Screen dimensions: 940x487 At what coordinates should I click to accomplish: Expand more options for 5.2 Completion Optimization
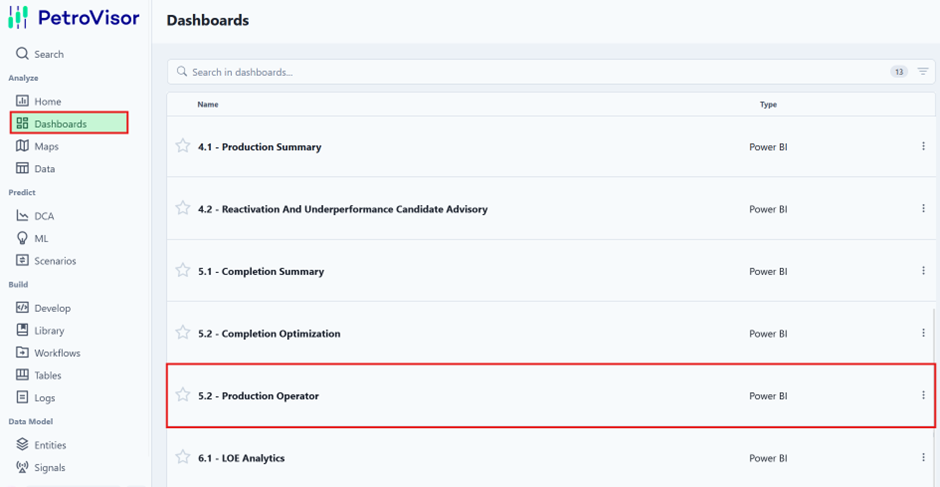923,332
